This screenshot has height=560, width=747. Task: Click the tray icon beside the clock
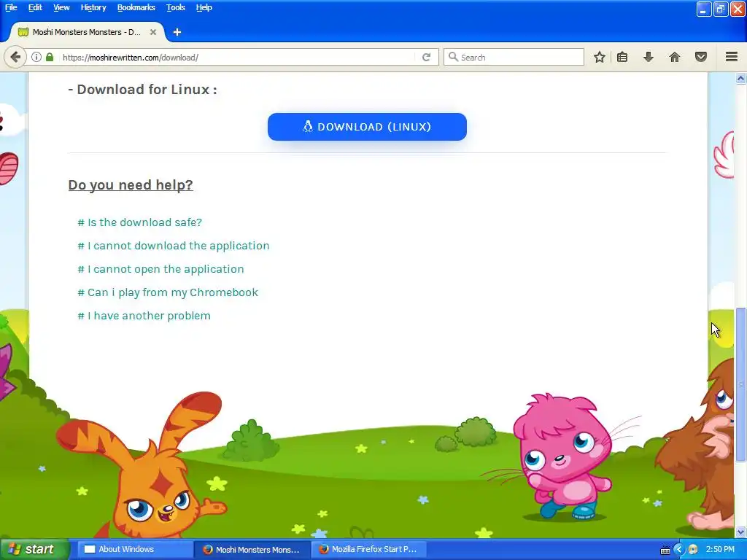tap(693, 550)
